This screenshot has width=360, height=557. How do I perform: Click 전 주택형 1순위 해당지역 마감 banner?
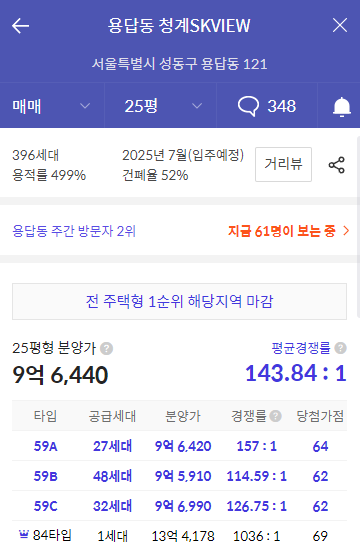(179, 302)
